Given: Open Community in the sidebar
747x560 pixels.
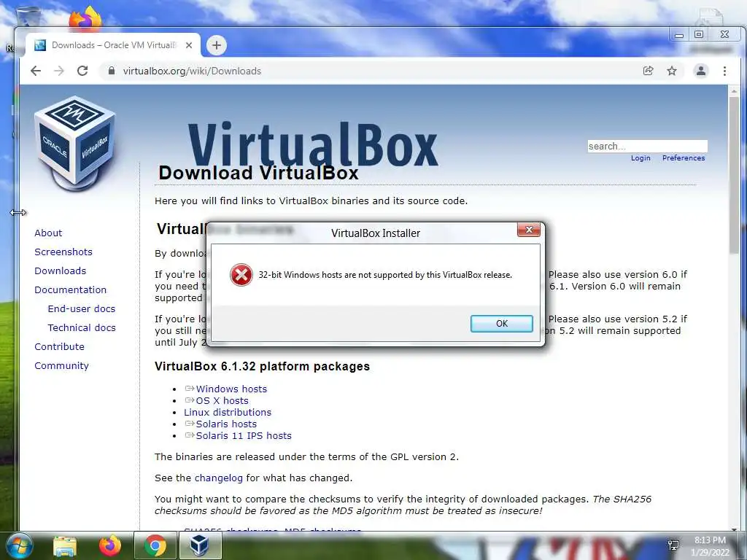Looking at the screenshot, I should (x=61, y=366).
